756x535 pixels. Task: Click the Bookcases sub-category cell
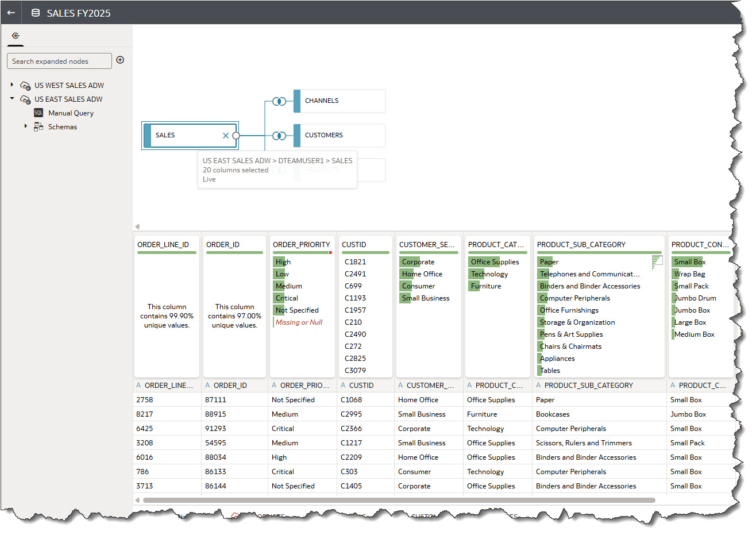click(x=600, y=414)
